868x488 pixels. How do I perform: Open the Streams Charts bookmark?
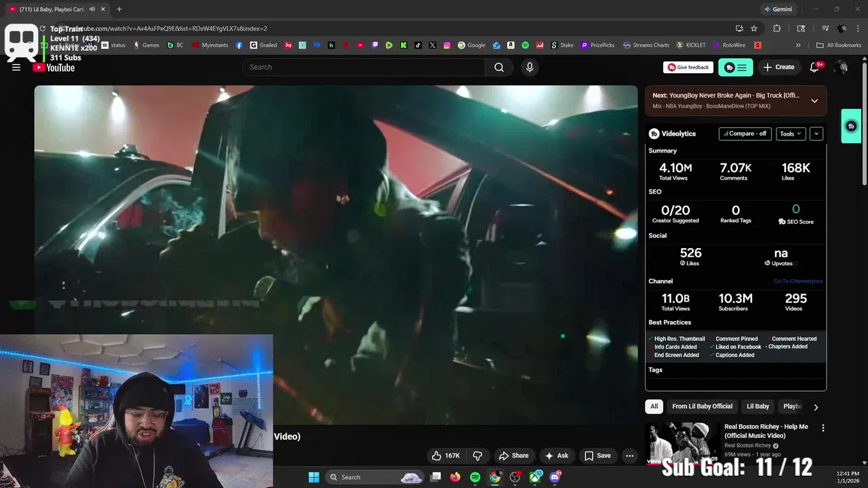tap(646, 45)
